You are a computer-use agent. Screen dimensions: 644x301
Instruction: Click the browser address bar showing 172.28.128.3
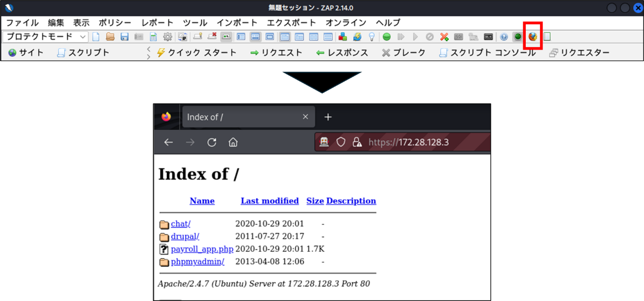423,143
